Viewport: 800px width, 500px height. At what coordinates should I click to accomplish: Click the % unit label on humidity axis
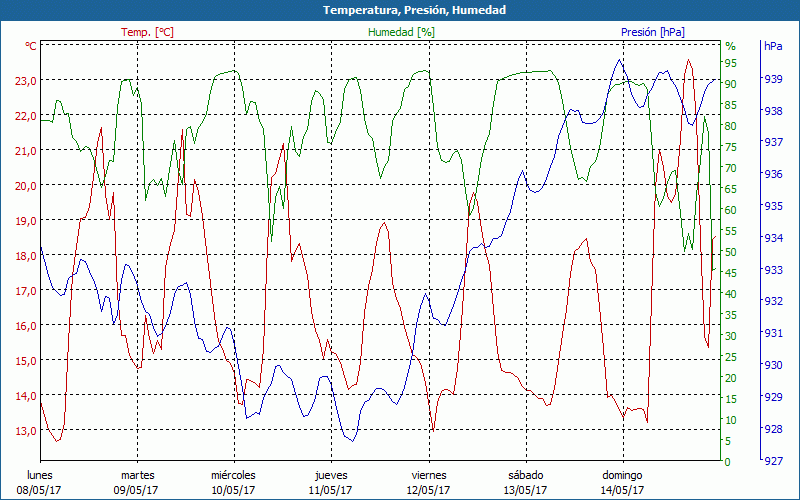[x=730, y=46]
